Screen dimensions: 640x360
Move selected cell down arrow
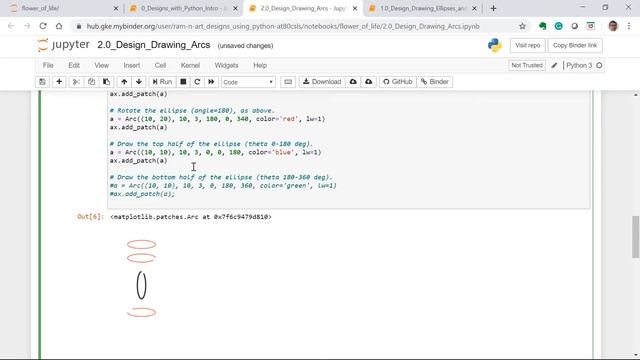point(139,82)
